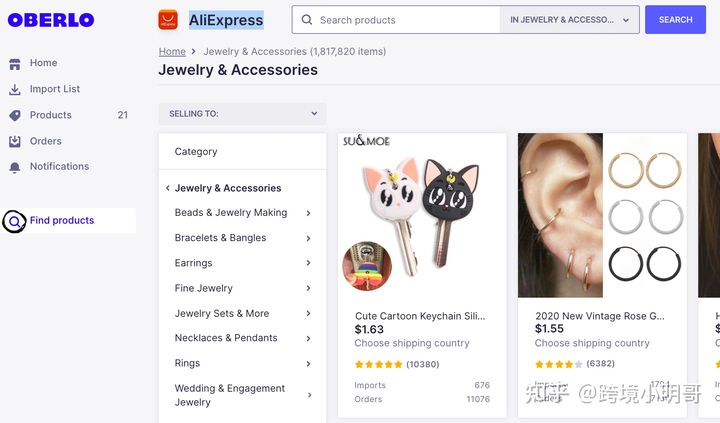Follow the Home breadcrumb link
The height and width of the screenshot is (423, 720).
[x=172, y=51]
